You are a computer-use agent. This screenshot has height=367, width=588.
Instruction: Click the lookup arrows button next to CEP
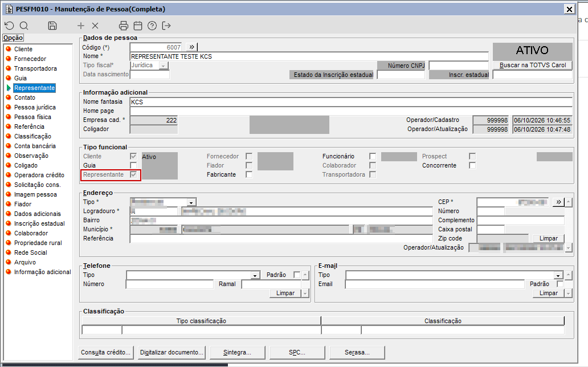pyautogui.click(x=559, y=202)
